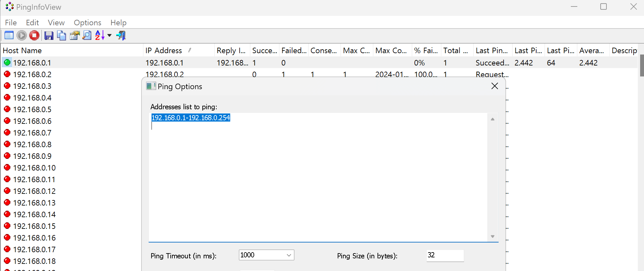This screenshot has width=644, height=271.
Task: Click the Ping Options dialog title icon
Action: pyautogui.click(x=151, y=86)
